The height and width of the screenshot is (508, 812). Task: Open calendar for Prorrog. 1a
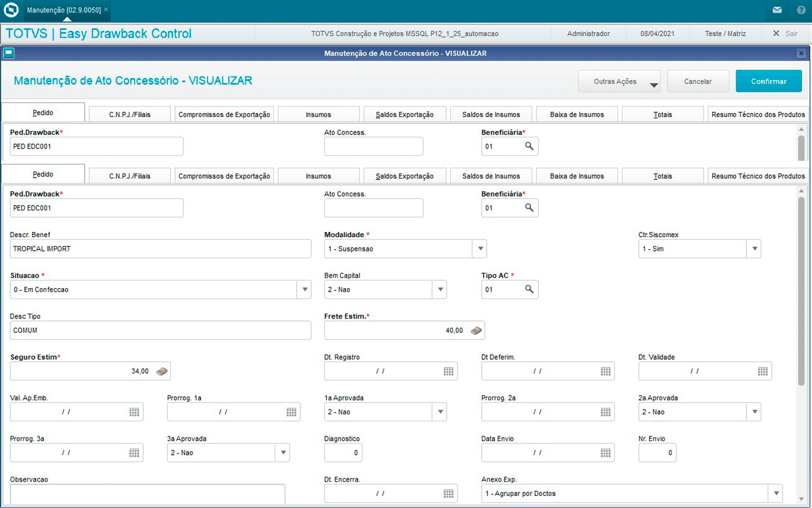291,412
